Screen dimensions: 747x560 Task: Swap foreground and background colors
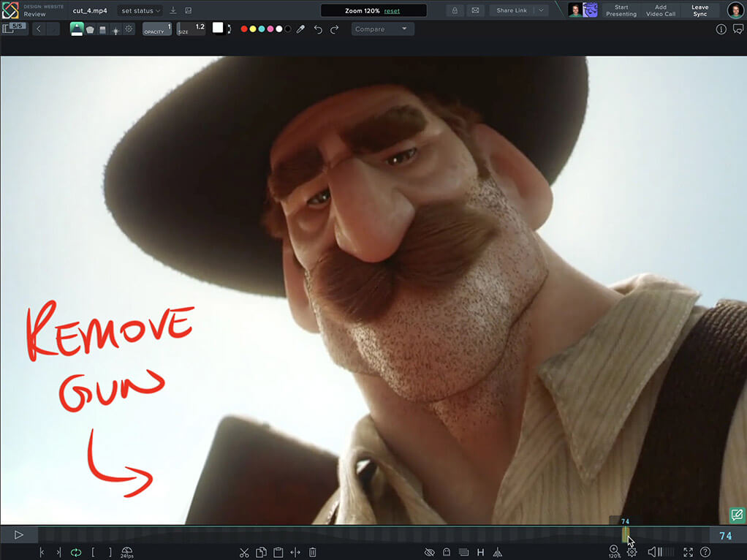click(x=230, y=29)
